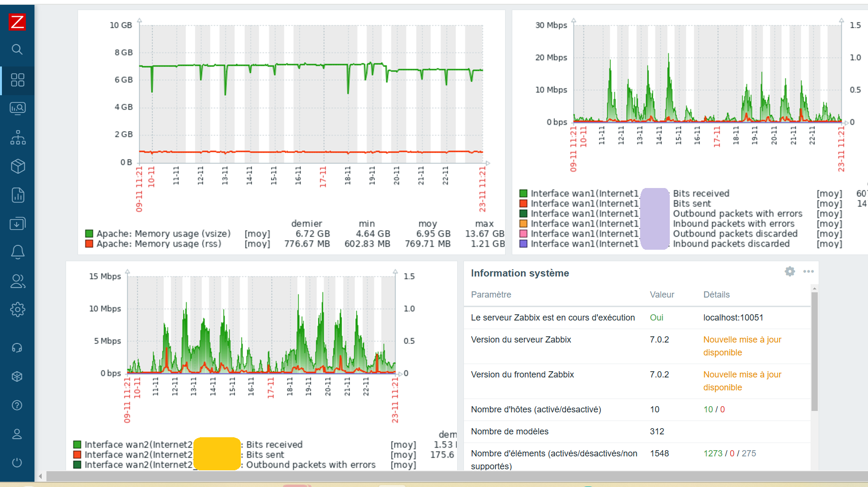Open the Services hierarchy icon
The height and width of the screenshot is (487, 868).
[17, 138]
